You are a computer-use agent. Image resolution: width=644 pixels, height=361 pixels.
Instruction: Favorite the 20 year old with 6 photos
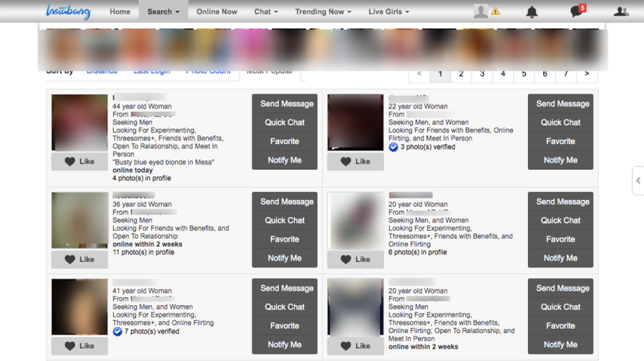pyautogui.click(x=560, y=239)
